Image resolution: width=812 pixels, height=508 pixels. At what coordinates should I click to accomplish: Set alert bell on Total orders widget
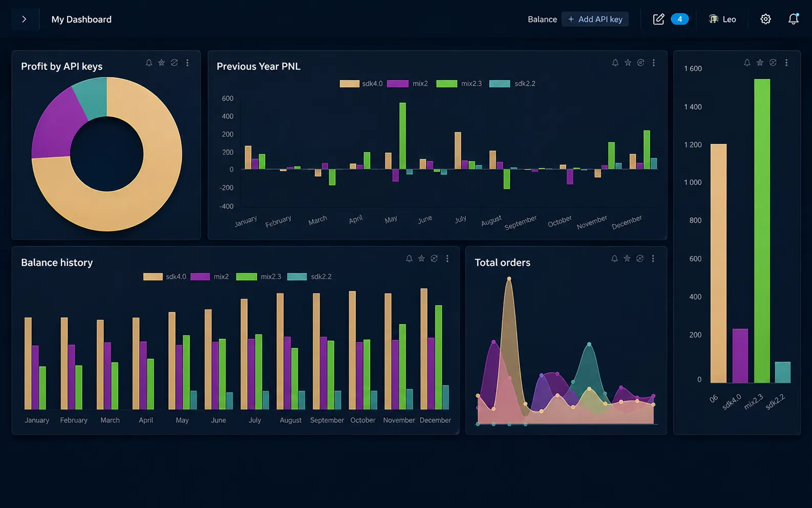tap(614, 259)
